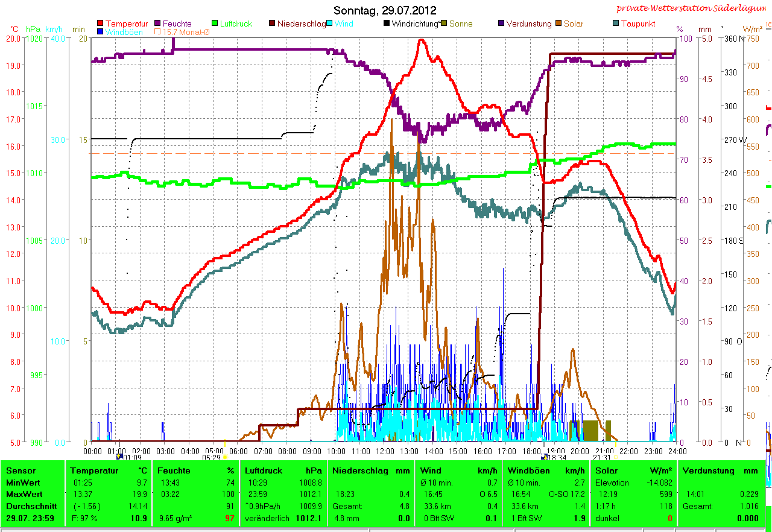Click the sunset marker labeled 21:31
Viewport: 772px width, 532px height.
click(615, 457)
